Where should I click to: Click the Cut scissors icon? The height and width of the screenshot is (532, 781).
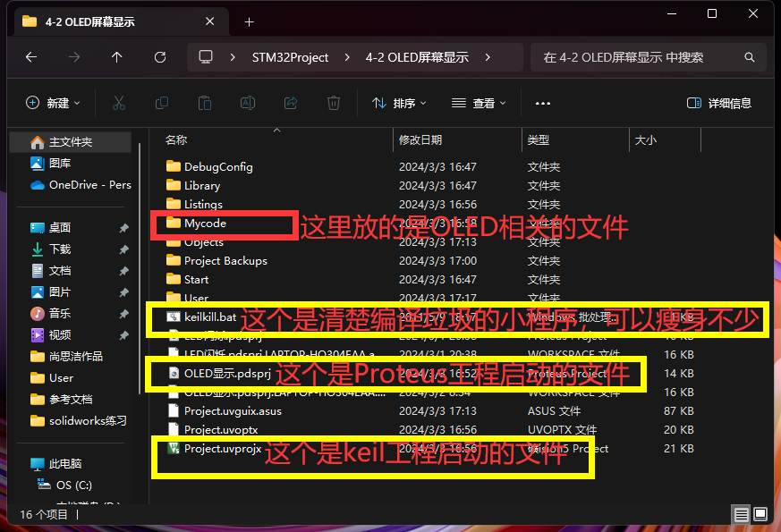[119, 103]
